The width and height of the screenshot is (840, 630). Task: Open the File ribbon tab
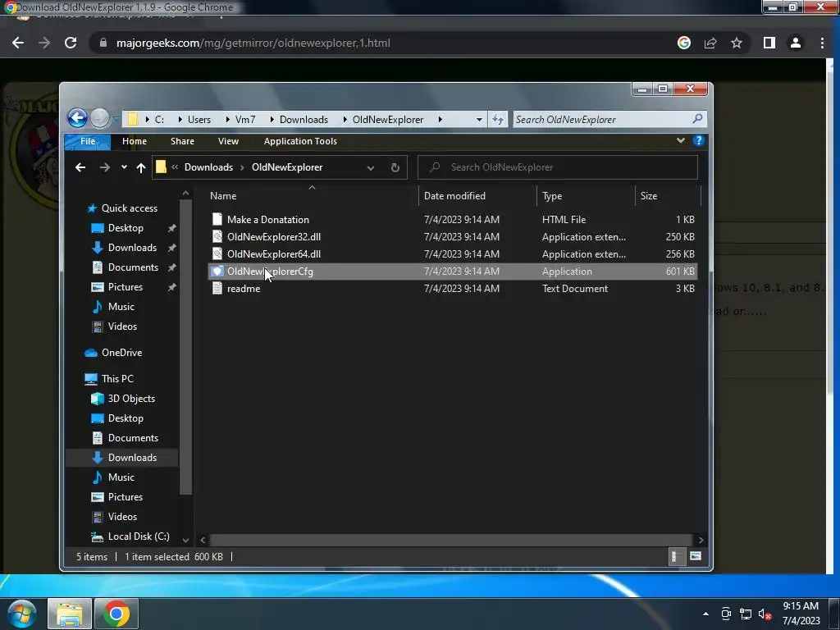coord(87,141)
